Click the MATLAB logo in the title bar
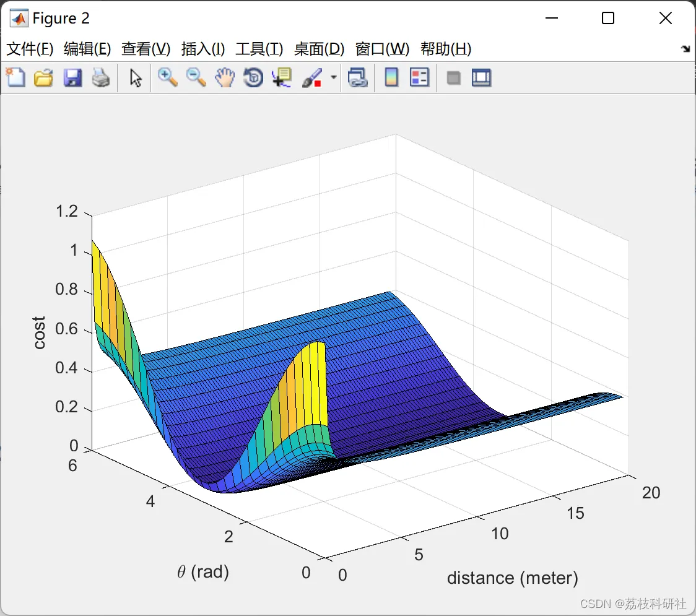Viewport: 696px width, 616px height. (x=19, y=18)
